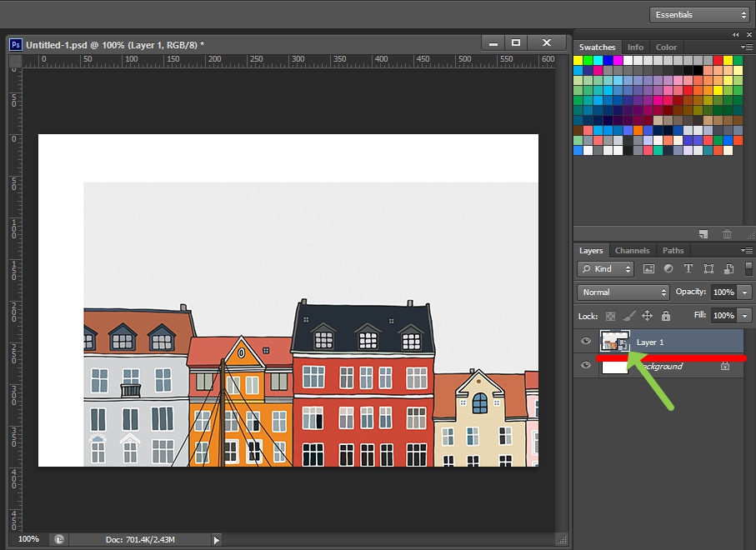Open the Normal blend mode dropdown
The height and width of the screenshot is (550, 756).
(623, 292)
